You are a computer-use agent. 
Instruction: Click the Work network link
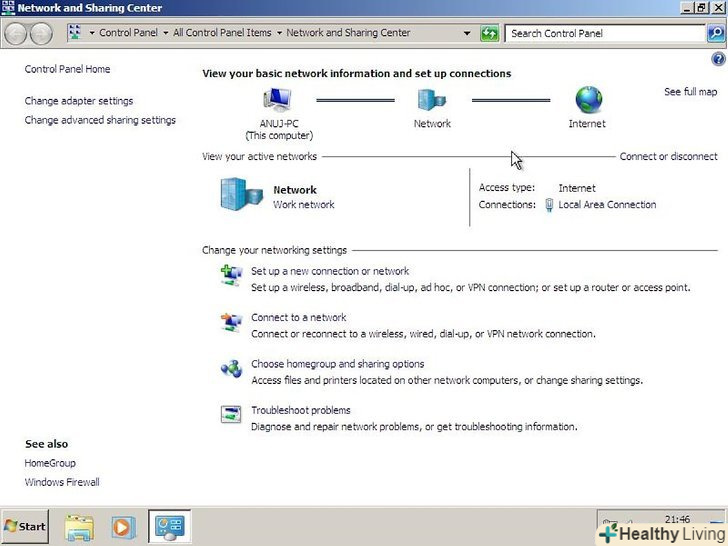304,205
